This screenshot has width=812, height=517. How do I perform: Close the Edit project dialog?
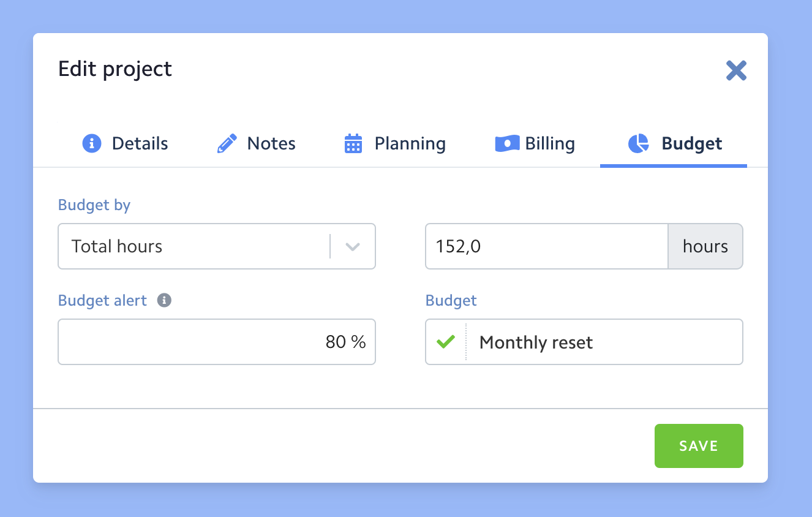pyautogui.click(x=736, y=70)
